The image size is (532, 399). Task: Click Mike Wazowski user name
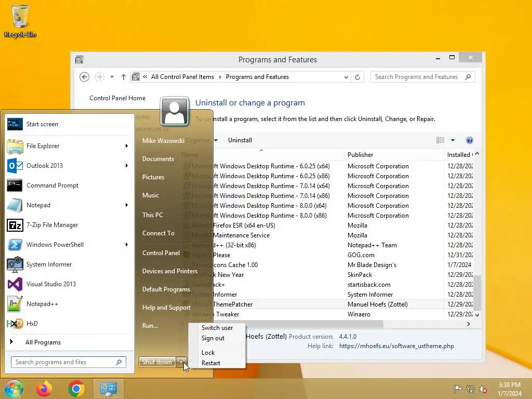click(163, 140)
